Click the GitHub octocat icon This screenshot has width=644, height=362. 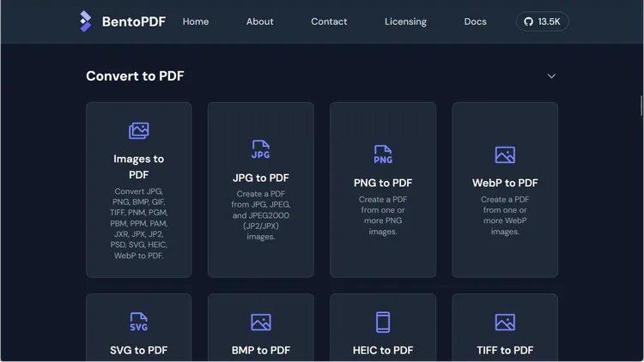tap(529, 21)
